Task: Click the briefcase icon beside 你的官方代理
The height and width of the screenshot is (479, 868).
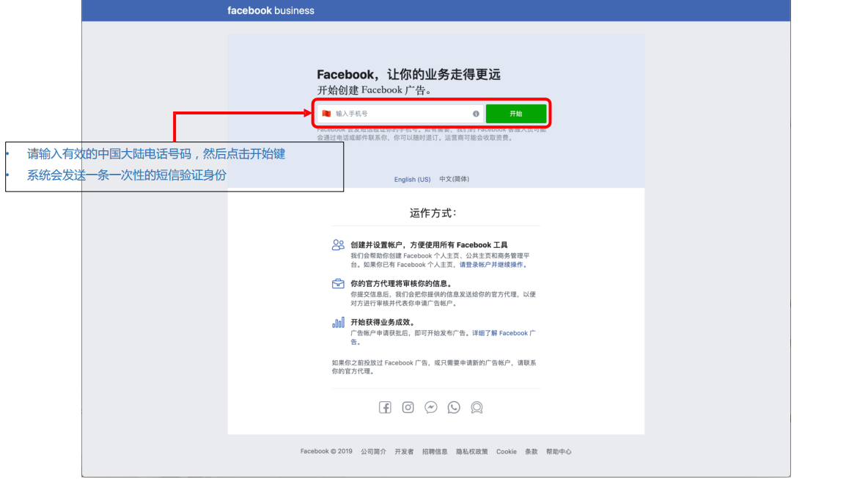Action: [x=338, y=284]
